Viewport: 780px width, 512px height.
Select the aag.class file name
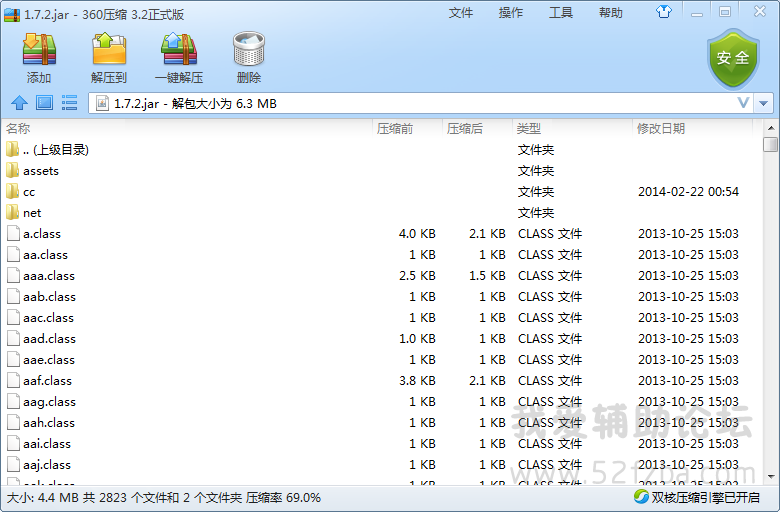tap(49, 402)
